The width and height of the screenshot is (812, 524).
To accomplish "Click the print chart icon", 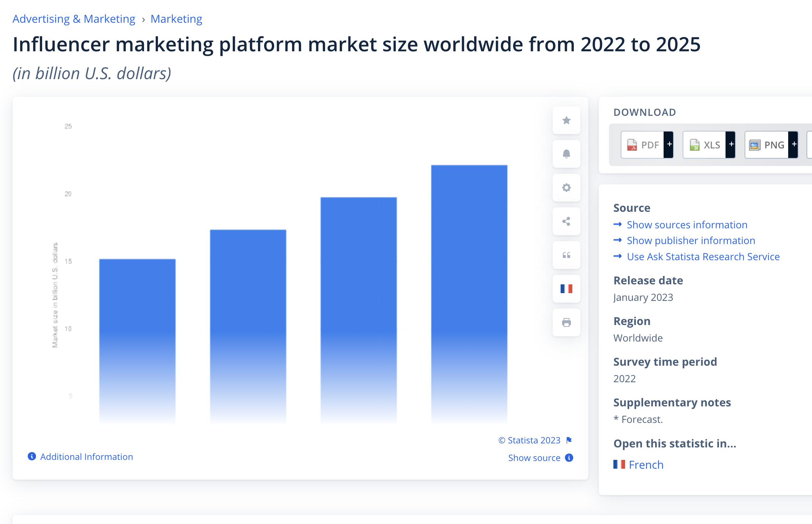I will (x=566, y=322).
